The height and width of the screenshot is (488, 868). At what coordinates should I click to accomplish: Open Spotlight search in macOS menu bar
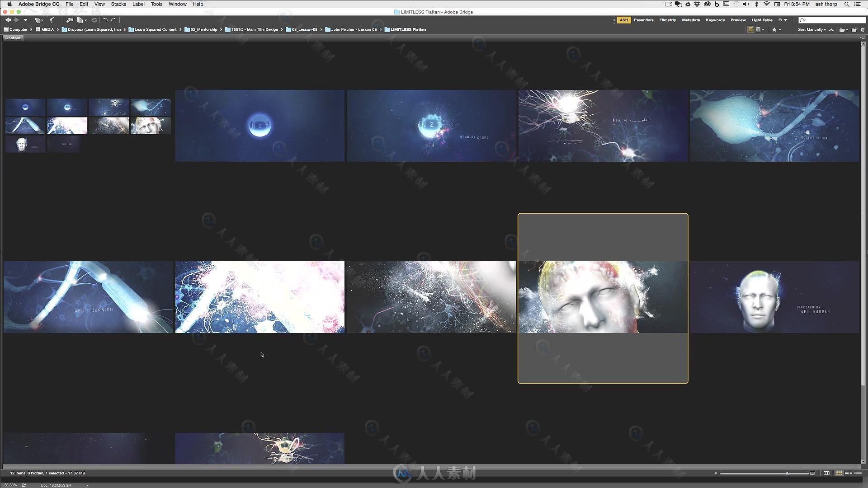pos(846,4)
